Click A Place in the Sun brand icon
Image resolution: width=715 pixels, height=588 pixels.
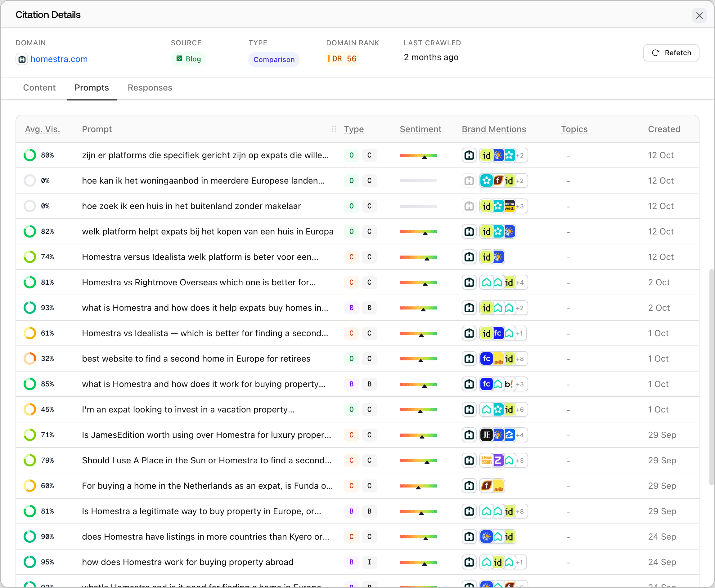tap(487, 460)
